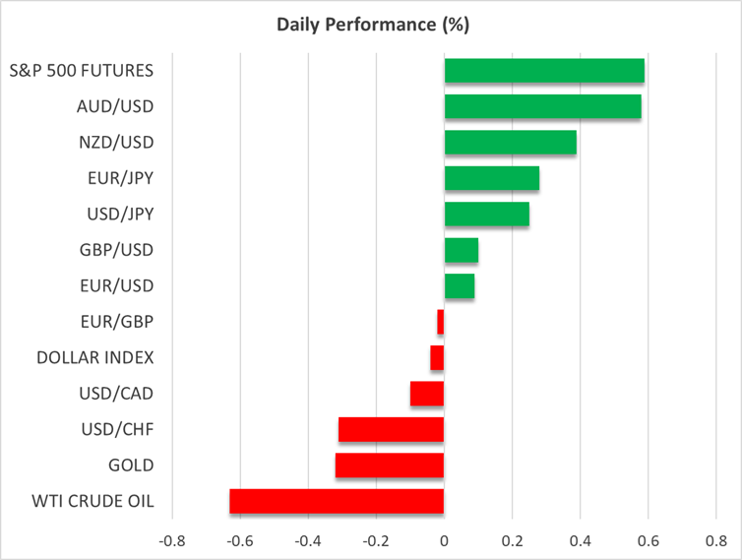Click the NZD/USD bar
The height and width of the screenshot is (560, 742).
click(x=510, y=143)
